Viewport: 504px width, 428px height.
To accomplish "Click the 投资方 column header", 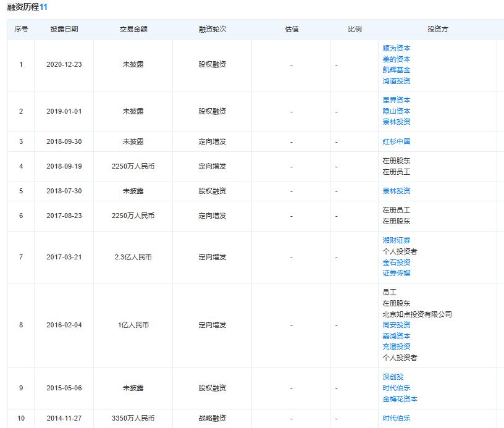I will click(438, 29).
